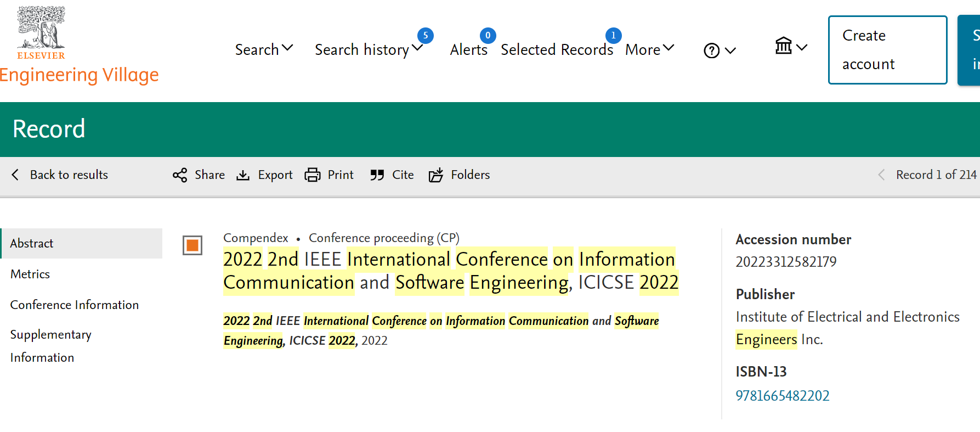Click the ICICSE 2022 record title

(x=451, y=271)
